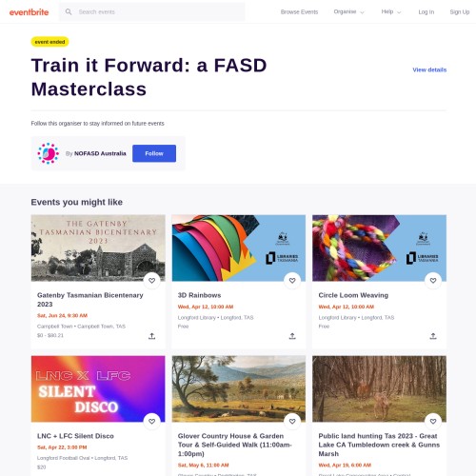Heart the Glover Country House tour event
This screenshot has height=476, width=476.
292,422
